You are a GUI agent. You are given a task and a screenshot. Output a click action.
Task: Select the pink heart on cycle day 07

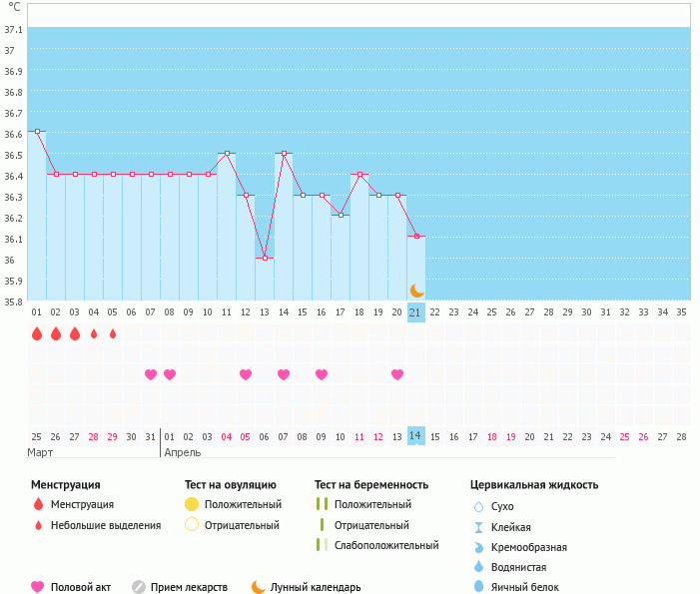click(x=151, y=374)
